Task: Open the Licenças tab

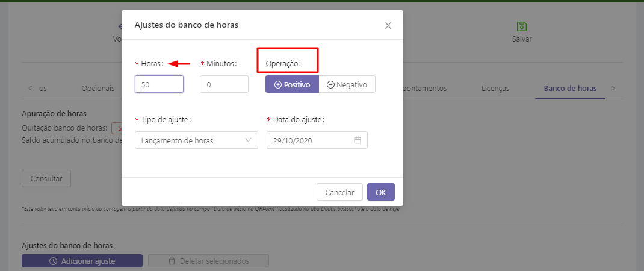Action: [x=495, y=88]
